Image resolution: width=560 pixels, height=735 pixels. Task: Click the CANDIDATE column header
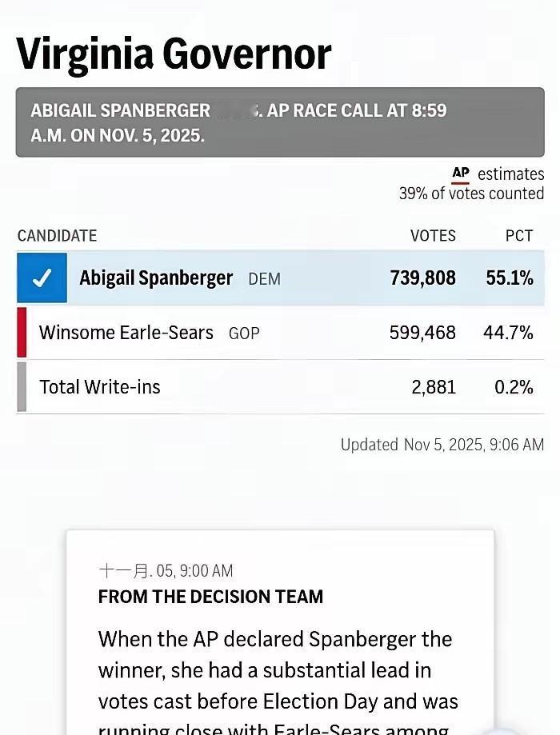tap(57, 236)
